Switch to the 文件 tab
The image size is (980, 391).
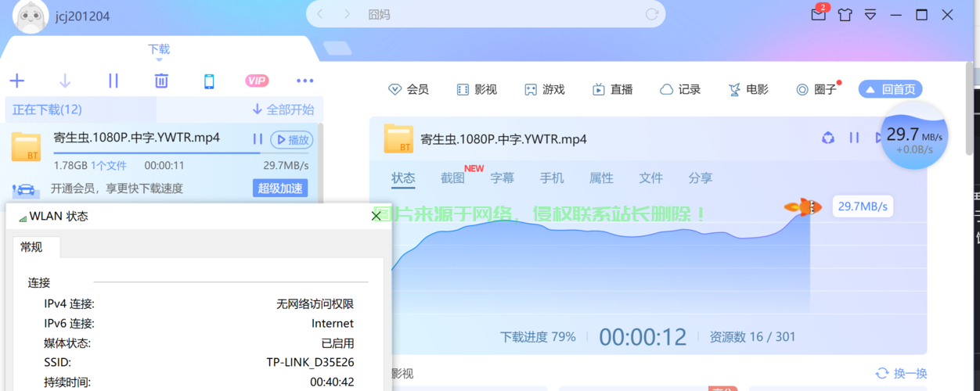point(650,178)
